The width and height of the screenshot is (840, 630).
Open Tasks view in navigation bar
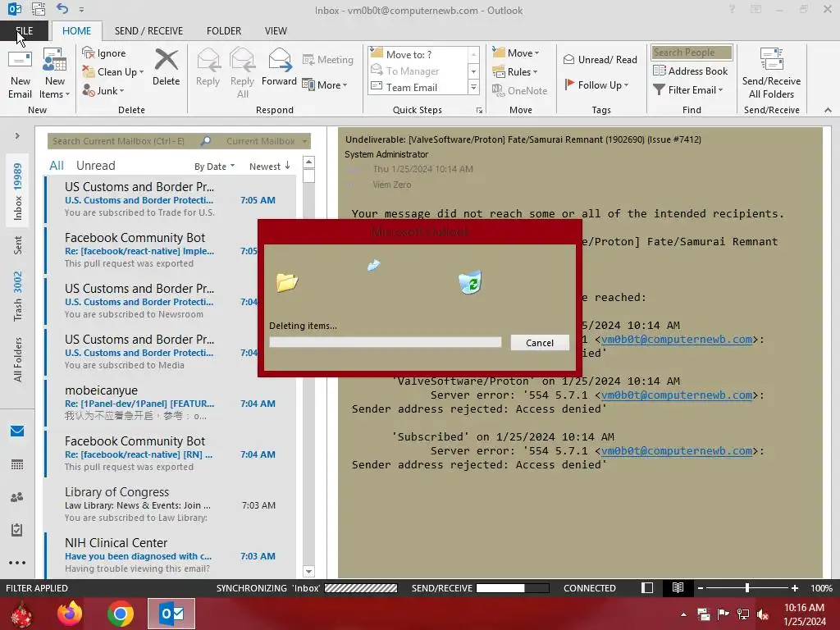click(x=17, y=530)
